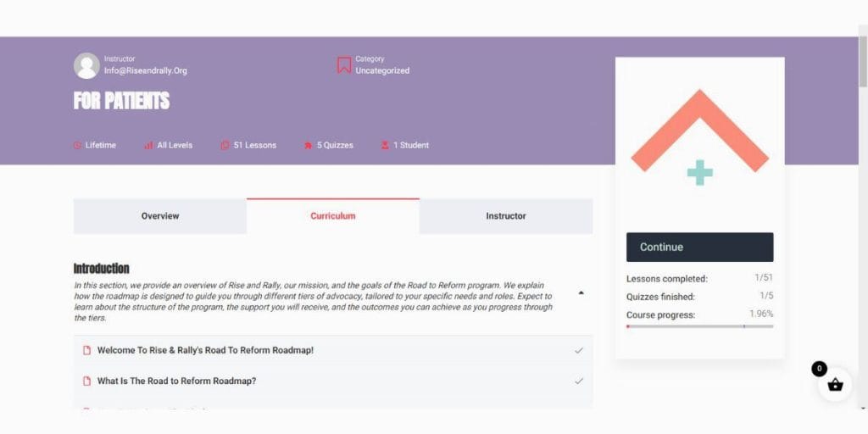Click the All Levels bar chart icon

(x=149, y=146)
